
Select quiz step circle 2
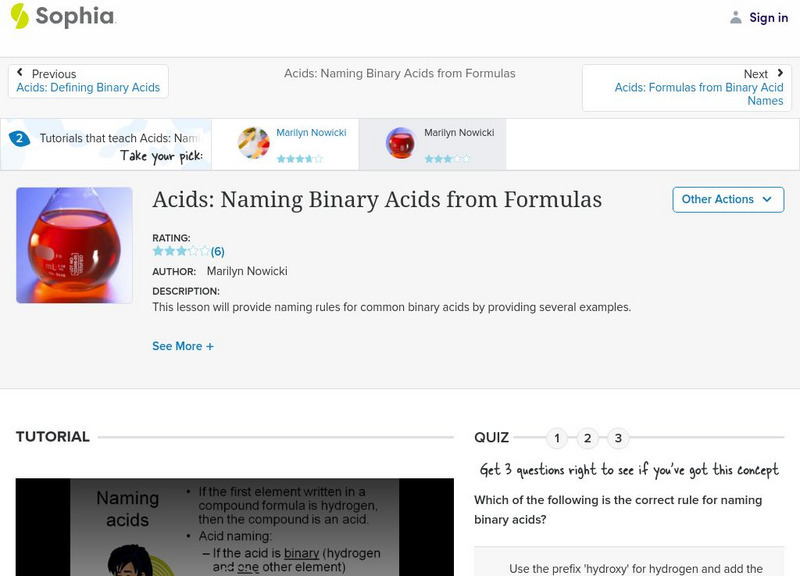587,437
